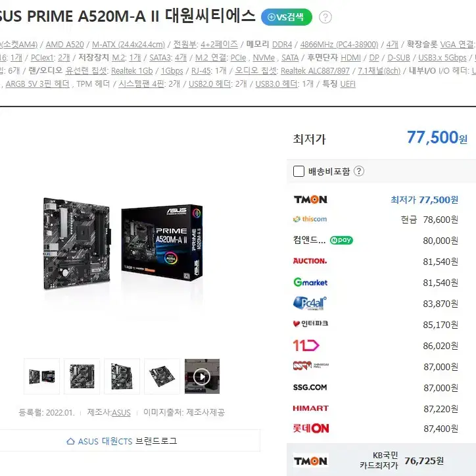476x476 pixels.
Task: Click the 87,220원 HIMART price
Action: pyautogui.click(x=440, y=409)
